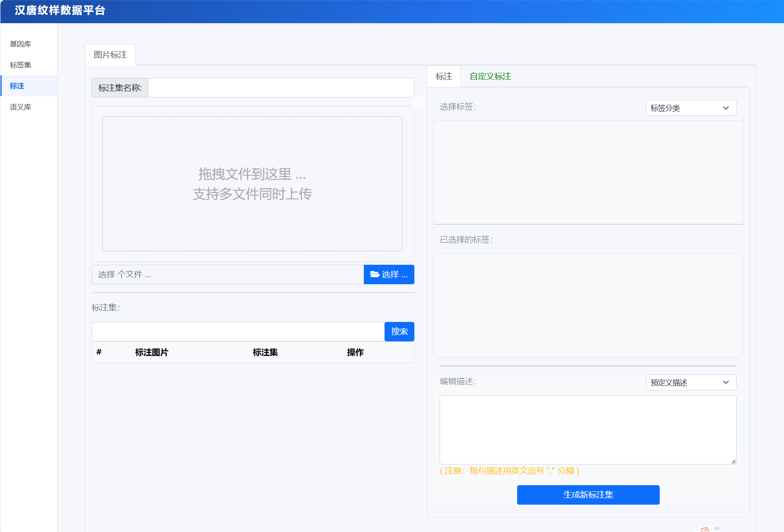Navigate to 语义库 in the sidebar
784x532 pixels.
point(21,107)
